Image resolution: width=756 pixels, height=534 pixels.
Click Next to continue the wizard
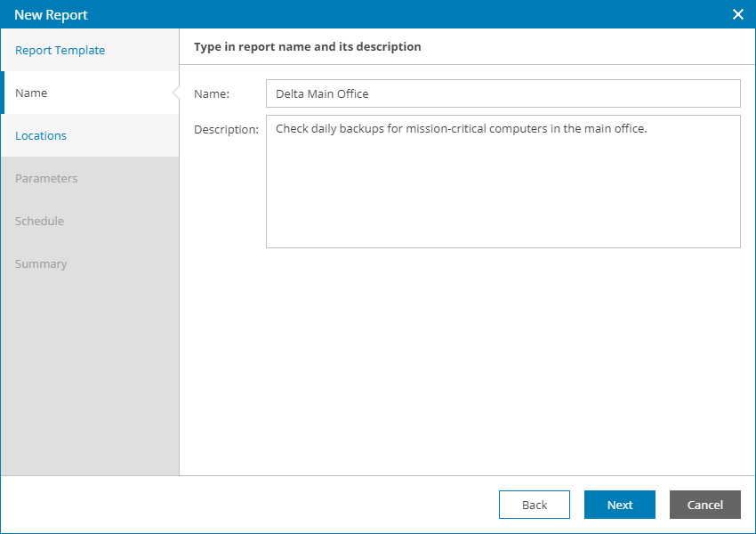[x=620, y=505]
